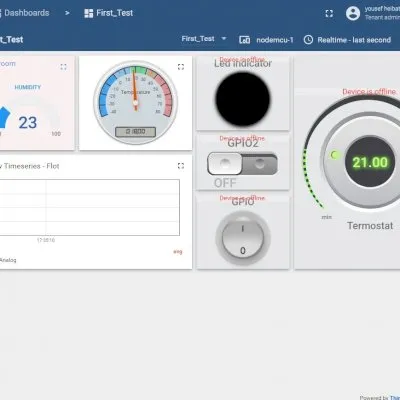Click the temperature gauge dial
The height and width of the screenshot is (400, 400).
(x=135, y=102)
